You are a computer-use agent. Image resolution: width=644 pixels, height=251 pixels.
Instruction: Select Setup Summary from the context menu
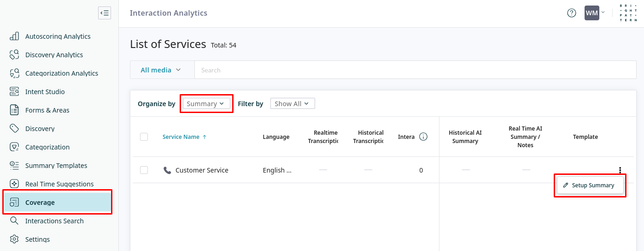pyautogui.click(x=590, y=185)
